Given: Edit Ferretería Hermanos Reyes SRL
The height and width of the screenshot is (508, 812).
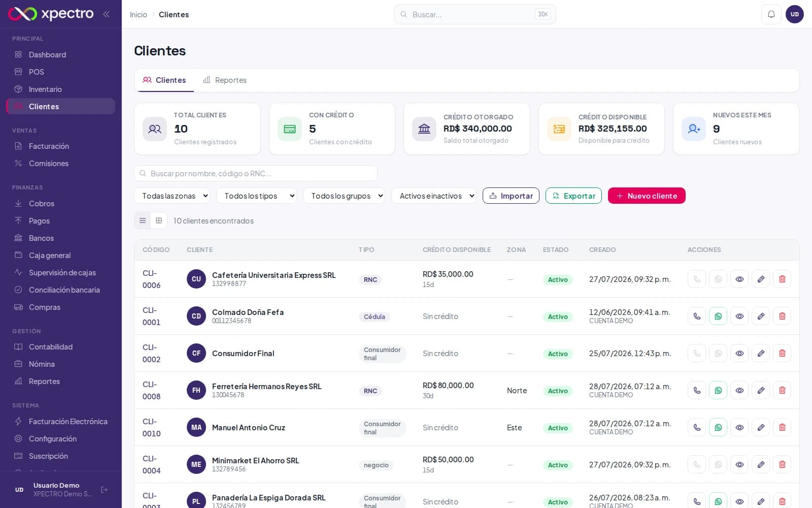Looking at the screenshot, I should [x=761, y=390].
